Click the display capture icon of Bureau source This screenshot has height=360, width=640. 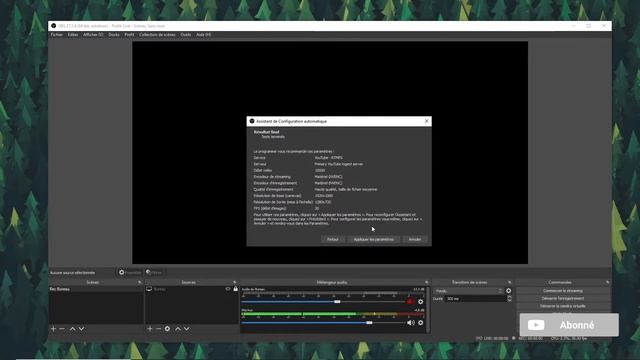click(149, 289)
